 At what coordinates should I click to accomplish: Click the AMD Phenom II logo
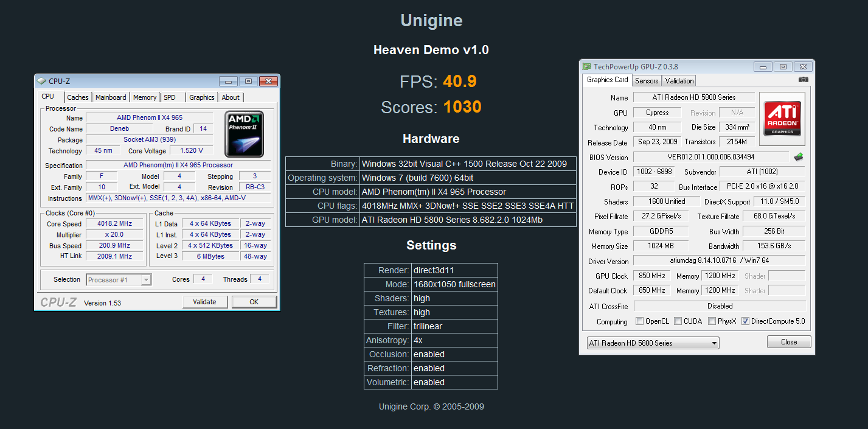[244, 134]
